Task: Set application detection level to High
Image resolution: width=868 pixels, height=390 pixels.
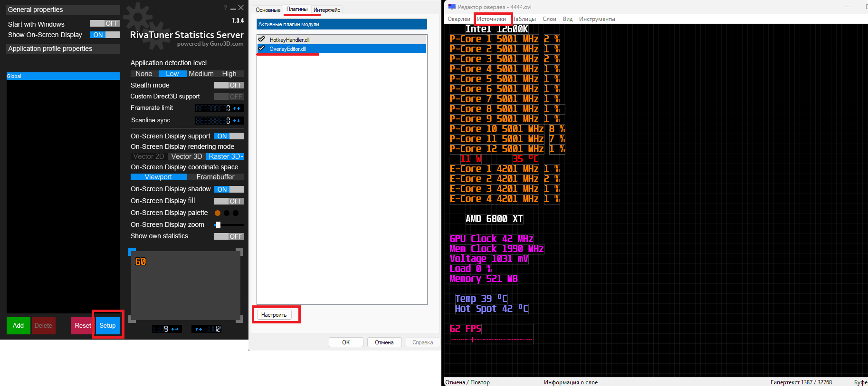Action: pyautogui.click(x=229, y=74)
